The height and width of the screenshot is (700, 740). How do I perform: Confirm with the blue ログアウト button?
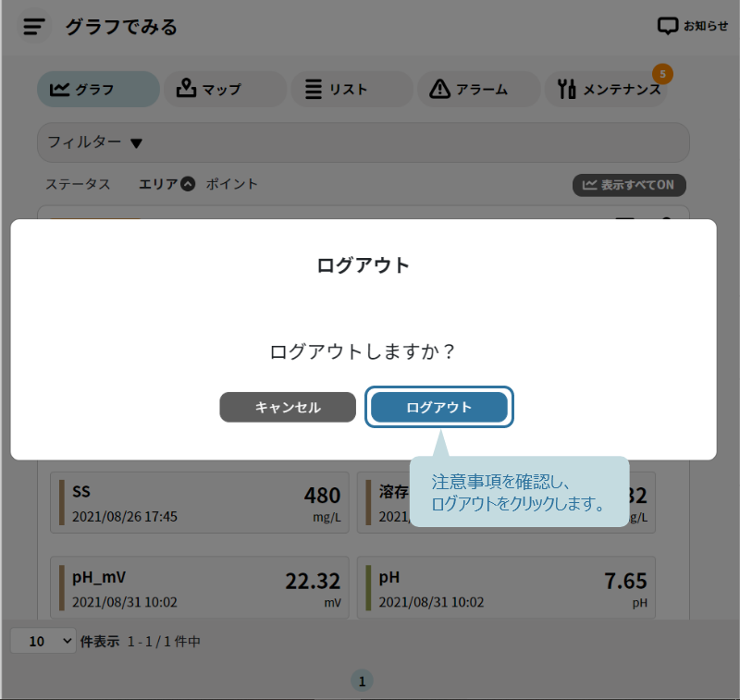tap(438, 407)
